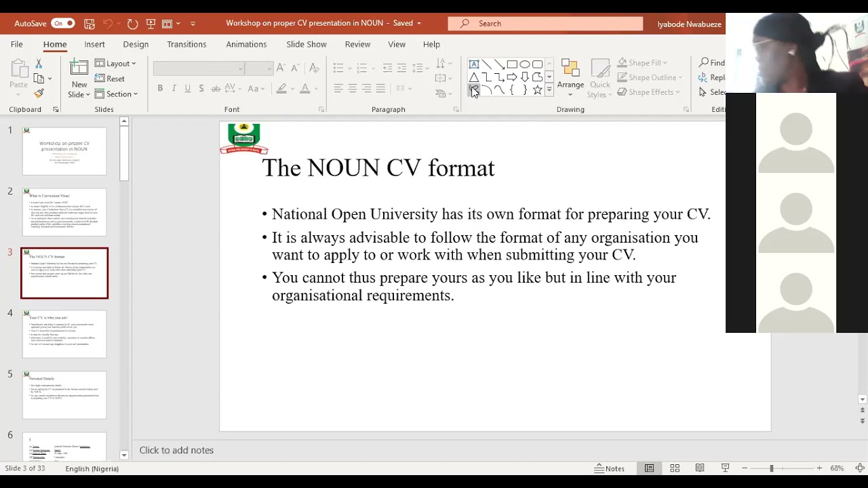Select the Rectangle shape

coord(512,64)
